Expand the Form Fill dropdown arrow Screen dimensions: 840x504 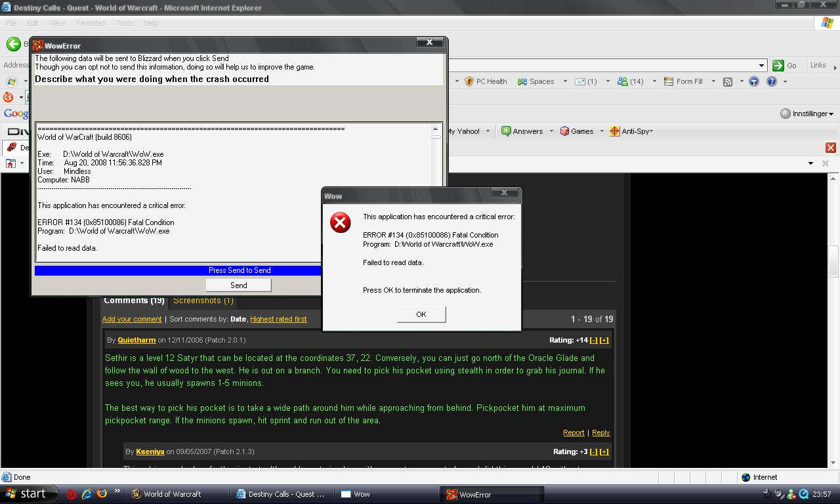coord(713,81)
